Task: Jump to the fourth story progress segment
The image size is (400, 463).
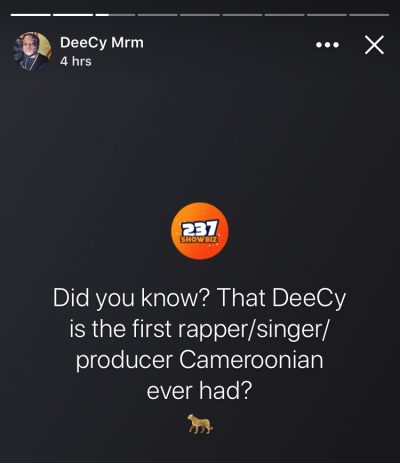Action: point(158,15)
